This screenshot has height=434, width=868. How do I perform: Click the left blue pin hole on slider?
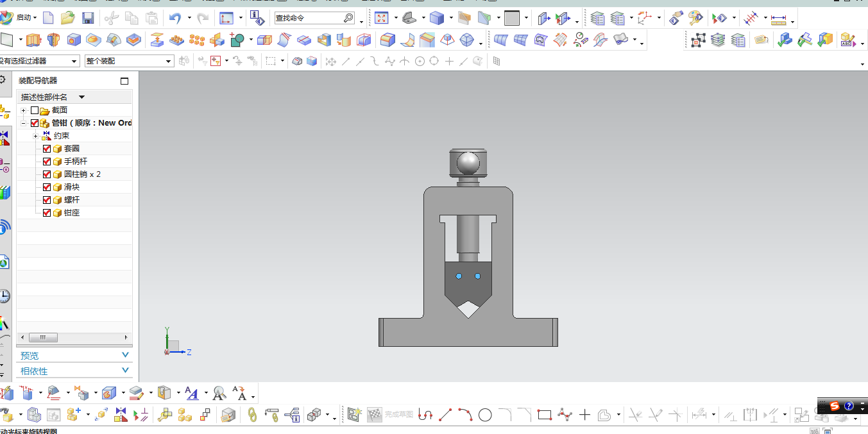click(x=459, y=276)
